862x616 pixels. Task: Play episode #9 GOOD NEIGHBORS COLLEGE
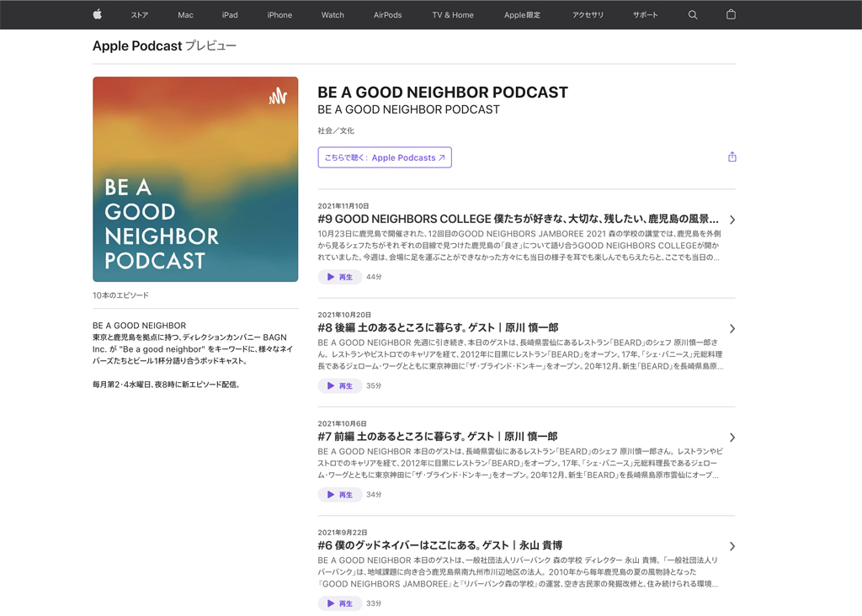[340, 277]
